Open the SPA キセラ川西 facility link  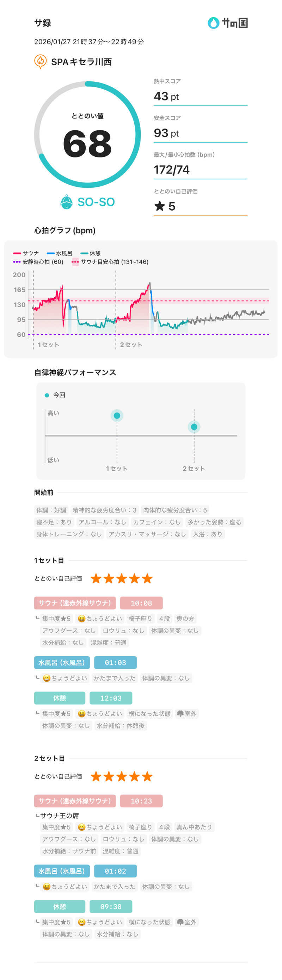(81, 62)
